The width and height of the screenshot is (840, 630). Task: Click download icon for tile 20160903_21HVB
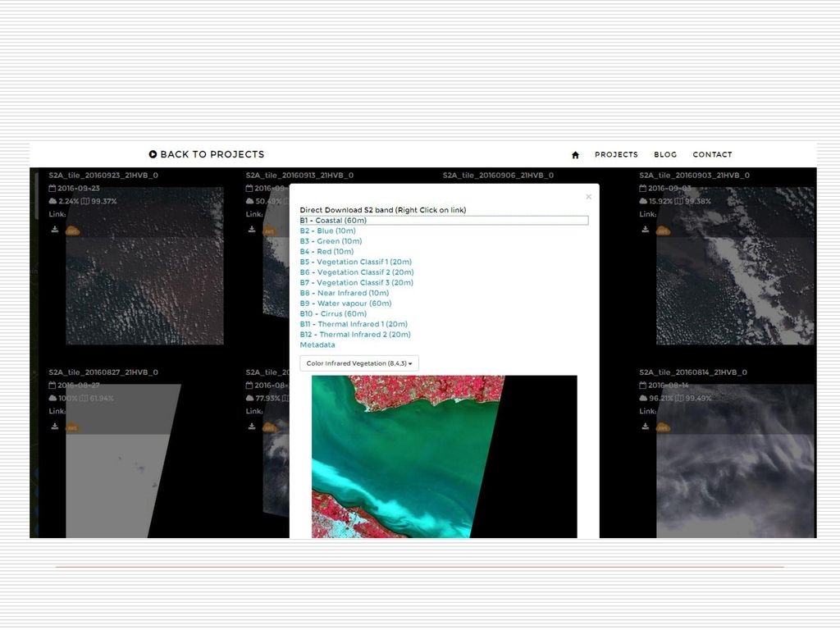tap(645, 230)
